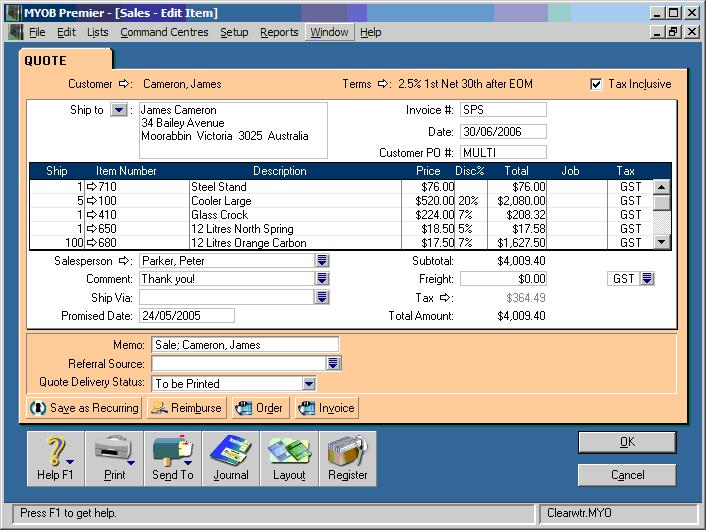The image size is (706, 530).
Task: Click the grayed $364.49 tax value
Action: pos(525,298)
